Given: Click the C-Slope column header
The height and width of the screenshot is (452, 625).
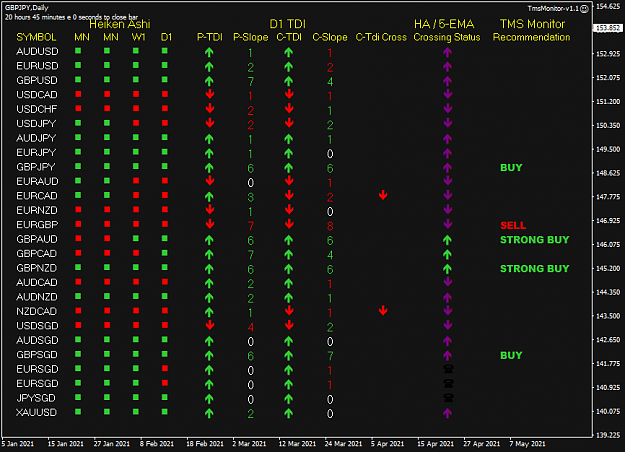Looking at the screenshot, I should tap(330, 37).
